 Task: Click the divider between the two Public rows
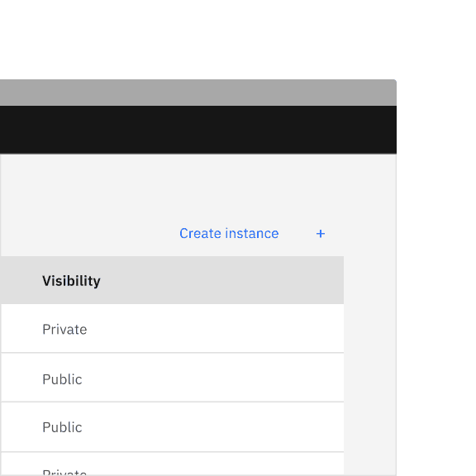172,402
